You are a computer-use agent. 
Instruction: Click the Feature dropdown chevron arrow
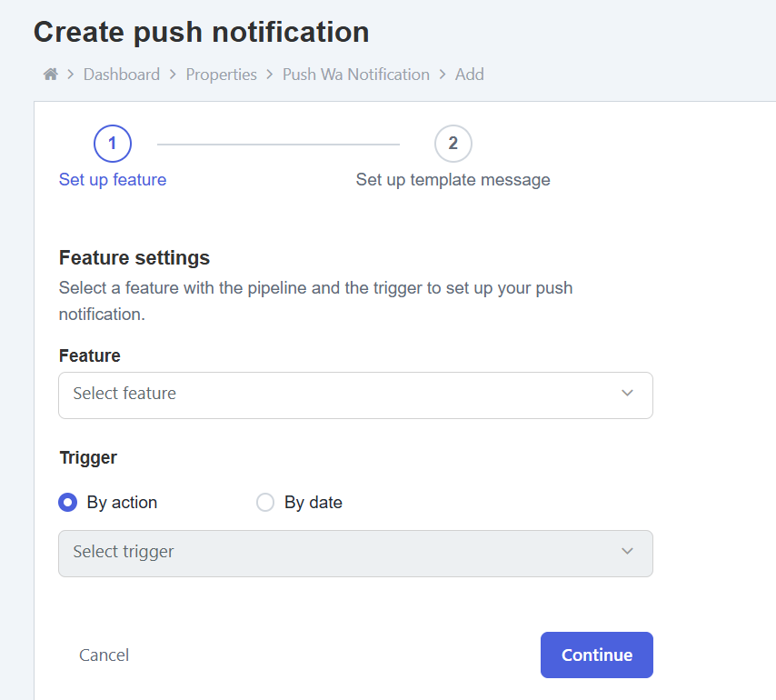click(x=627, y=394)
